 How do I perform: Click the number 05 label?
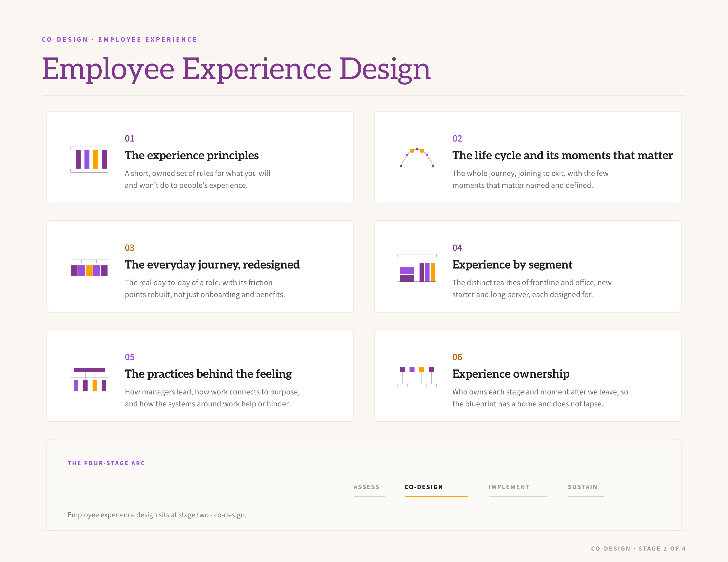[x=130, y=357]
